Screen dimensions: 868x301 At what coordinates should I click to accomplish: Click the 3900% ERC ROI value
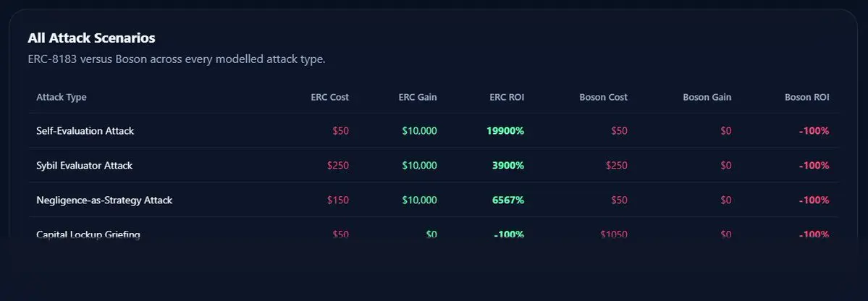point(507,166)
